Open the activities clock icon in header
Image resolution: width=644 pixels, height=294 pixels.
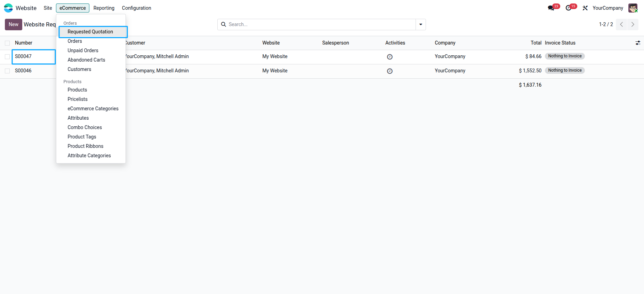[x=569, y=8]
